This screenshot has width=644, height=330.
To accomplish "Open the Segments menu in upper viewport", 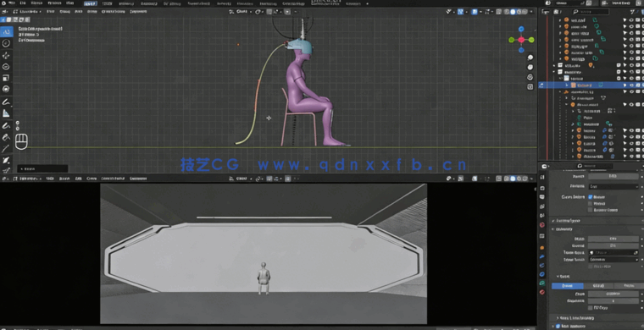I will [x=138, y=12].
